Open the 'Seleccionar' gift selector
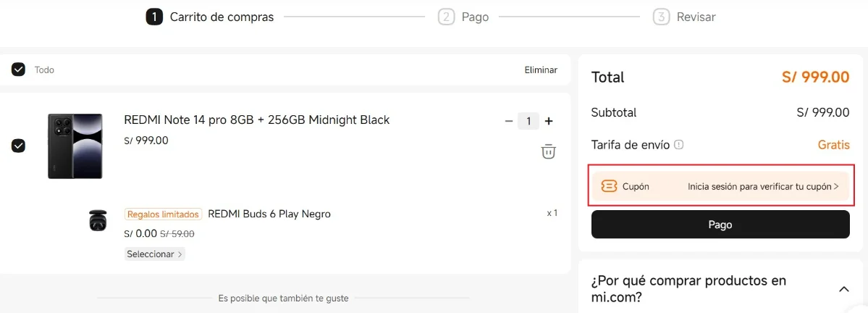 [x=155, y=254]
